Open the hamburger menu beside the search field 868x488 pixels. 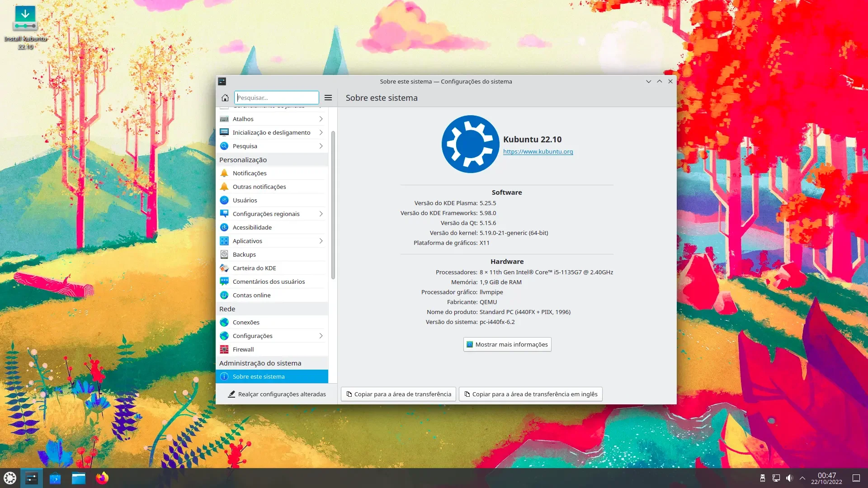pyautogui.click(x=328, y=98)
